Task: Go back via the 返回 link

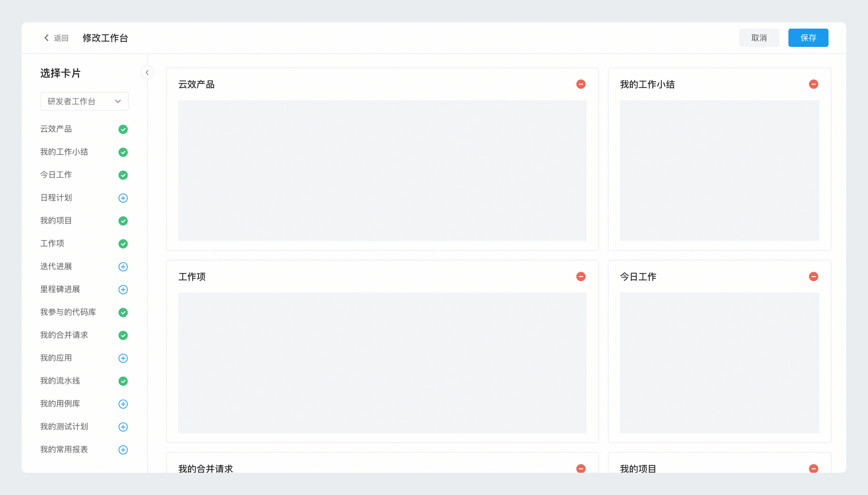Action: coord(61,38)
